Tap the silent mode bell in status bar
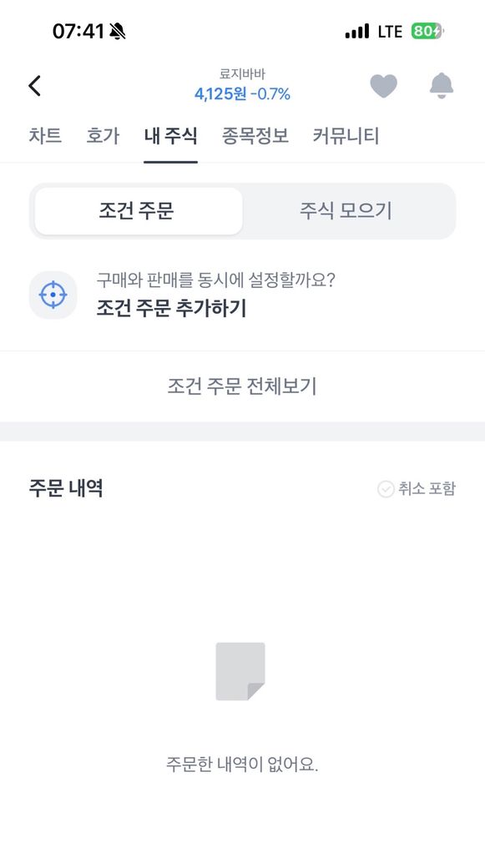This screenshot has width=485, height=868. [118, 32]
